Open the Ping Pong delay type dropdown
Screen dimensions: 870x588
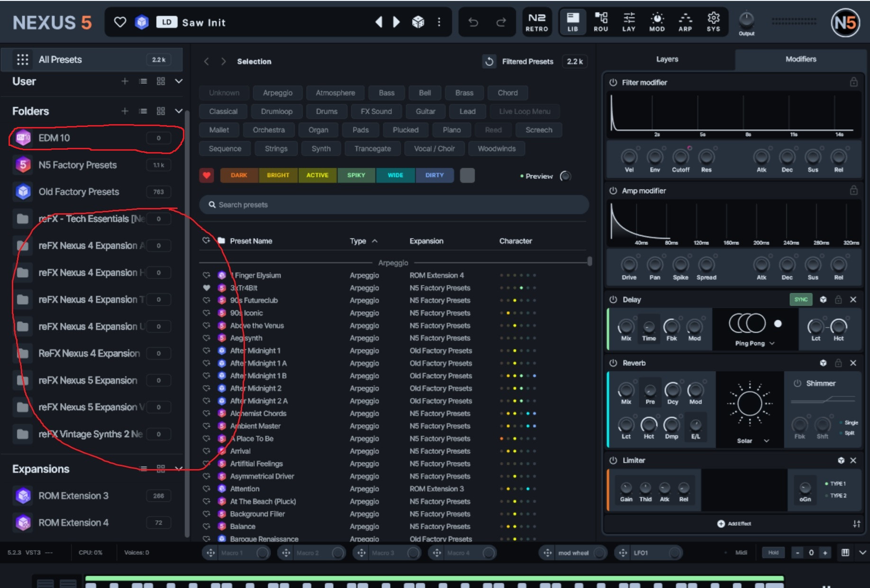[754, 344]
